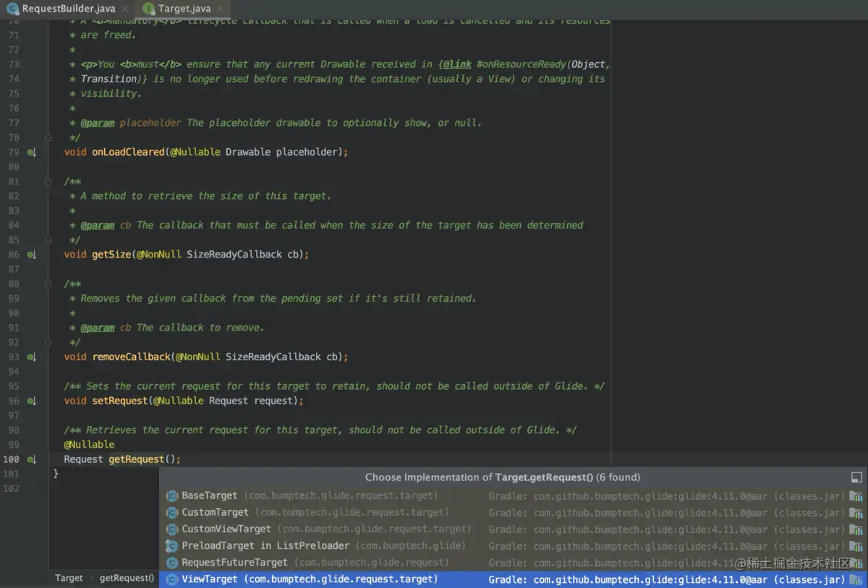The image size is (868, 588).
Task: Click library icon on CustomTarget row
Action: click(856, 513)
